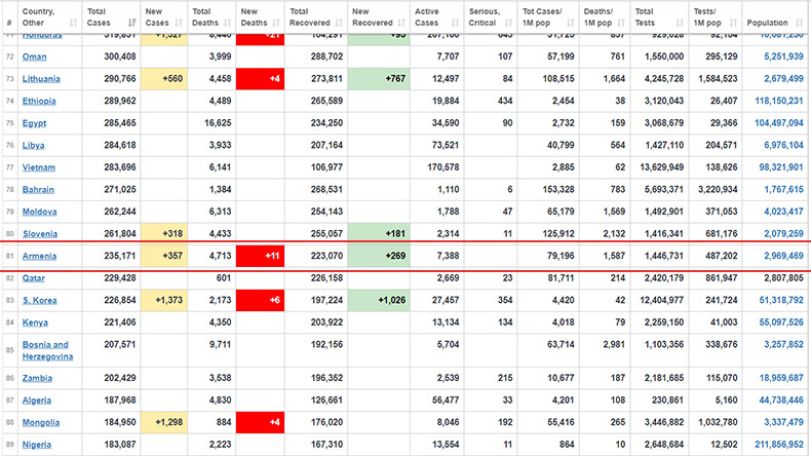Click Vietnam's population figure link

[x=780, y=167]
